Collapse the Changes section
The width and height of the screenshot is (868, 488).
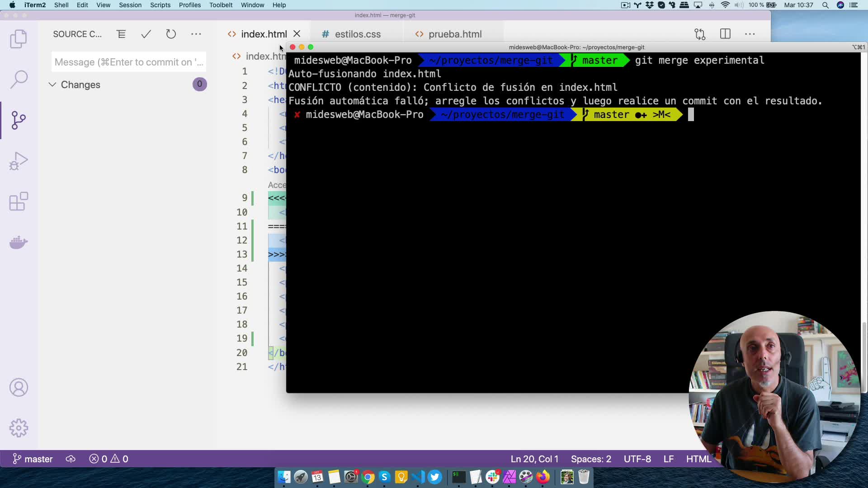(52, 84)
